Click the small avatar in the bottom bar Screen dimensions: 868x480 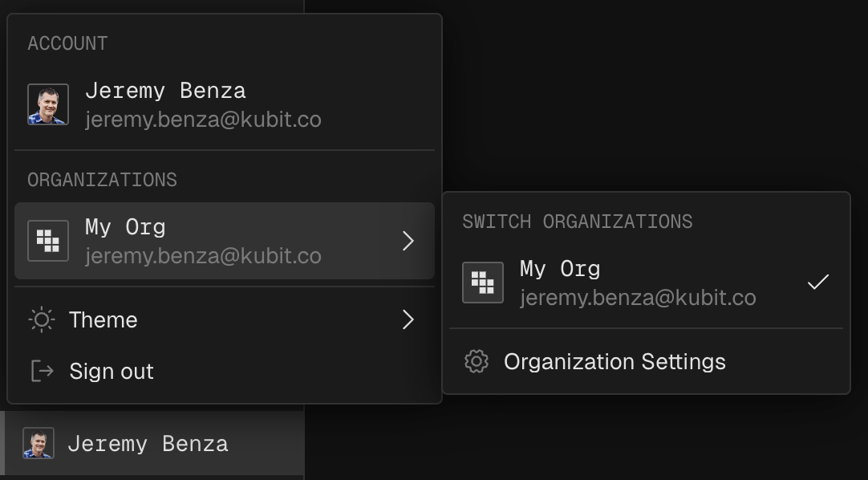pos(39,443)
